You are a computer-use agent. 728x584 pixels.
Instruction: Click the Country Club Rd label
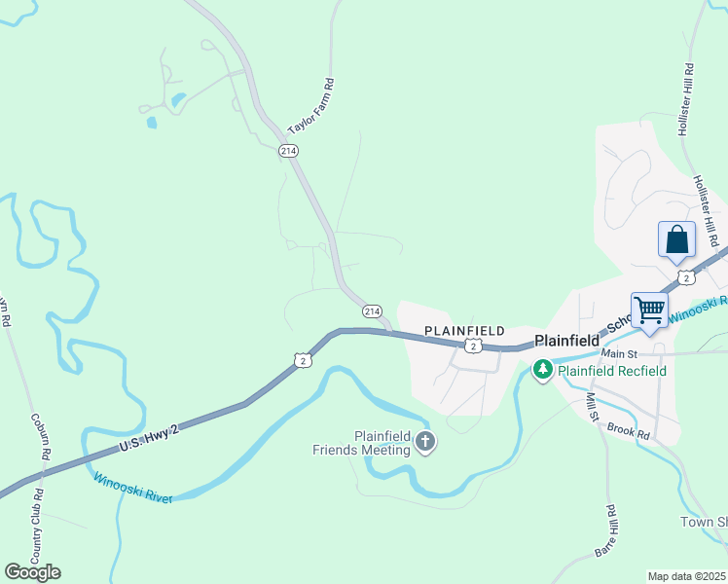(37, 525)
